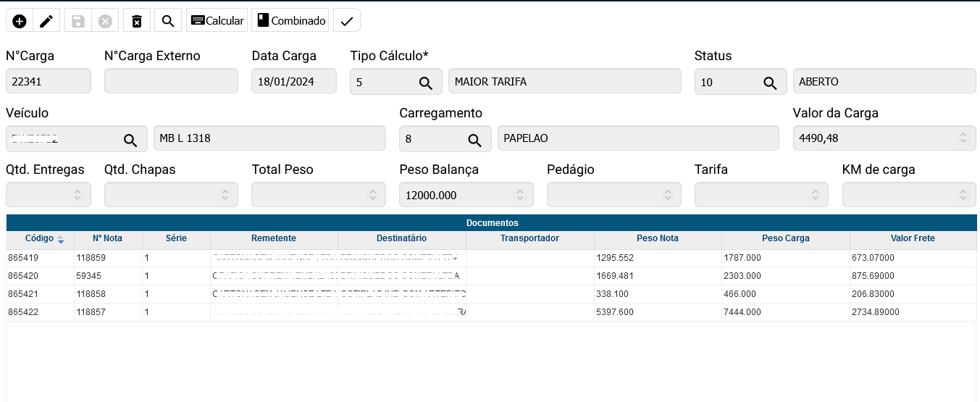Image resolution: width=980 pixels, height=402 pixels.
Task: Click the delete trash icon
Action: [x=136, y=21]
